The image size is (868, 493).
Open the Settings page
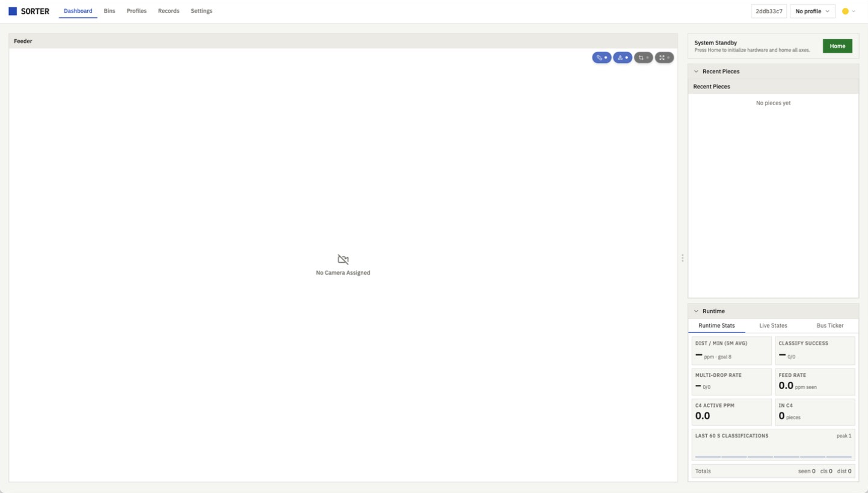click(202, 11)
